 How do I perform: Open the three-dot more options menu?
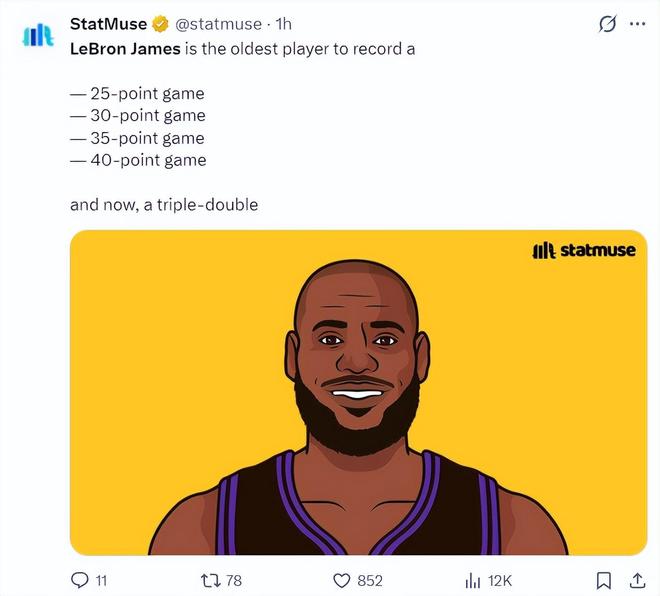pos(637,24)
